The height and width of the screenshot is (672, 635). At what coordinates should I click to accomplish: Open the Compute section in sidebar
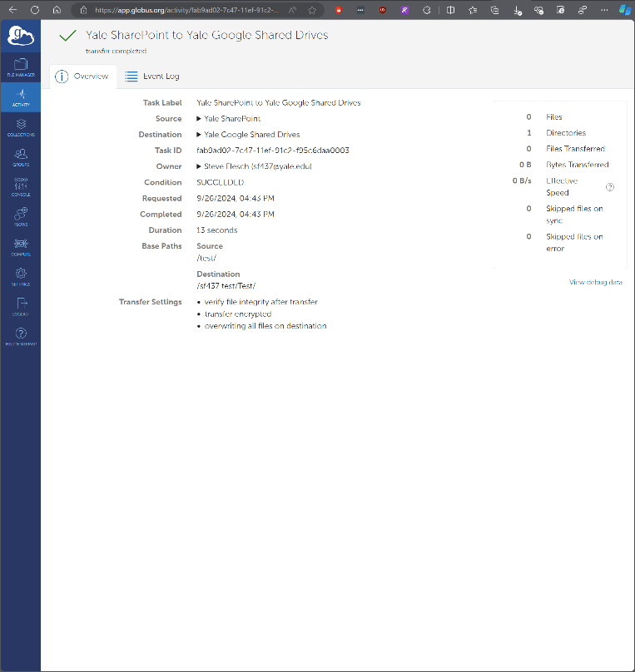click(x=20, y=246)
